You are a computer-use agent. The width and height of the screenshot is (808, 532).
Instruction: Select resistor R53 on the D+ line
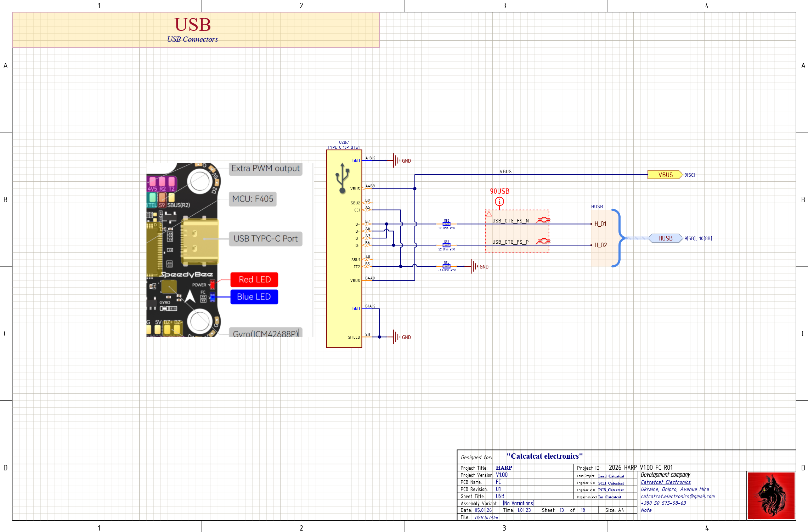446,245
